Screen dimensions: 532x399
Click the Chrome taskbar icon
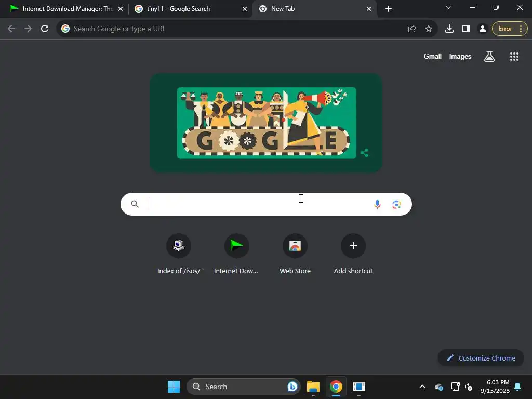click(336, 387)
